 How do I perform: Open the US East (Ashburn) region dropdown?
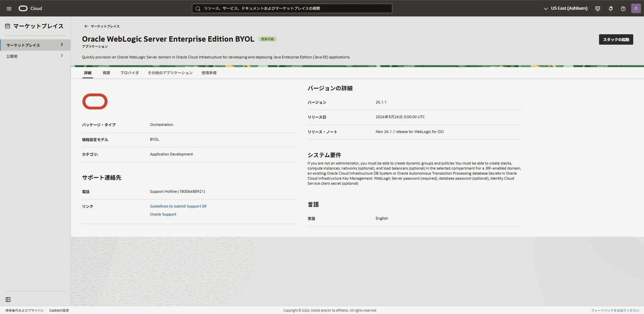click(565, 8)
